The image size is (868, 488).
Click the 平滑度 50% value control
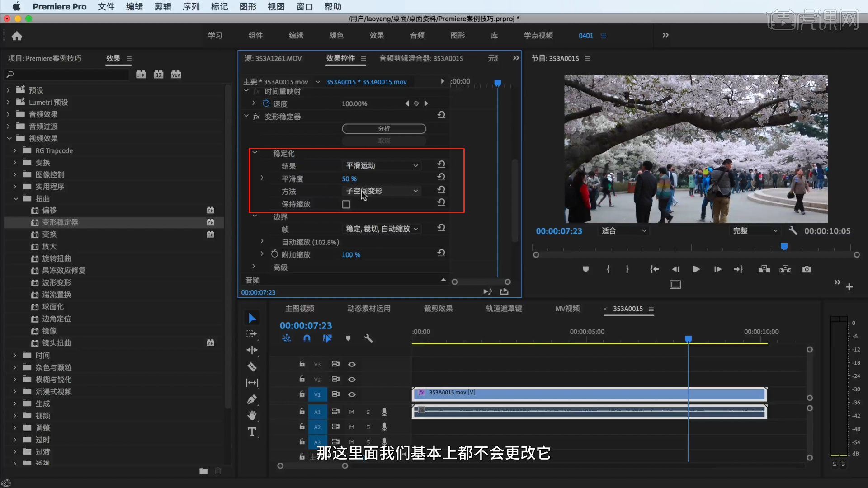pyautogui.click(x=349, y=178)
